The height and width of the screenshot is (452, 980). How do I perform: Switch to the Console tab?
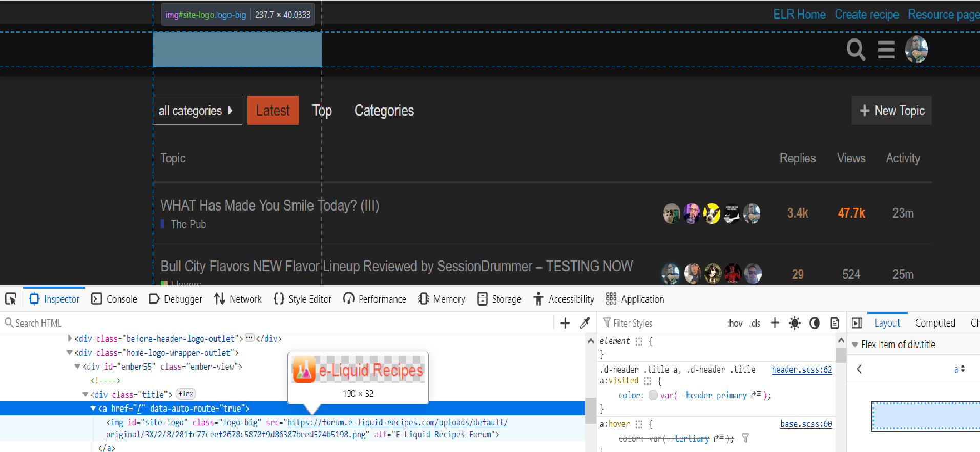point(114,299)
